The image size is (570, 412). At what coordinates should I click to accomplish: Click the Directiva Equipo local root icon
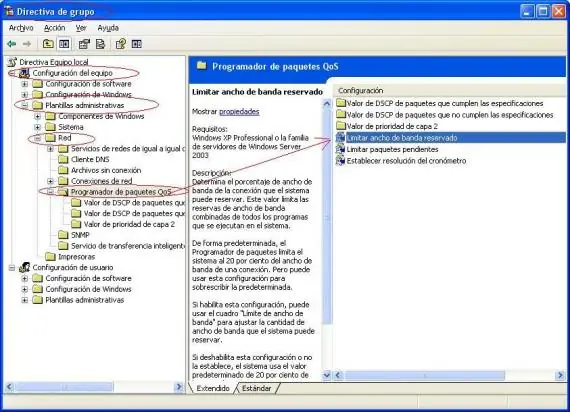pos(12,62)
